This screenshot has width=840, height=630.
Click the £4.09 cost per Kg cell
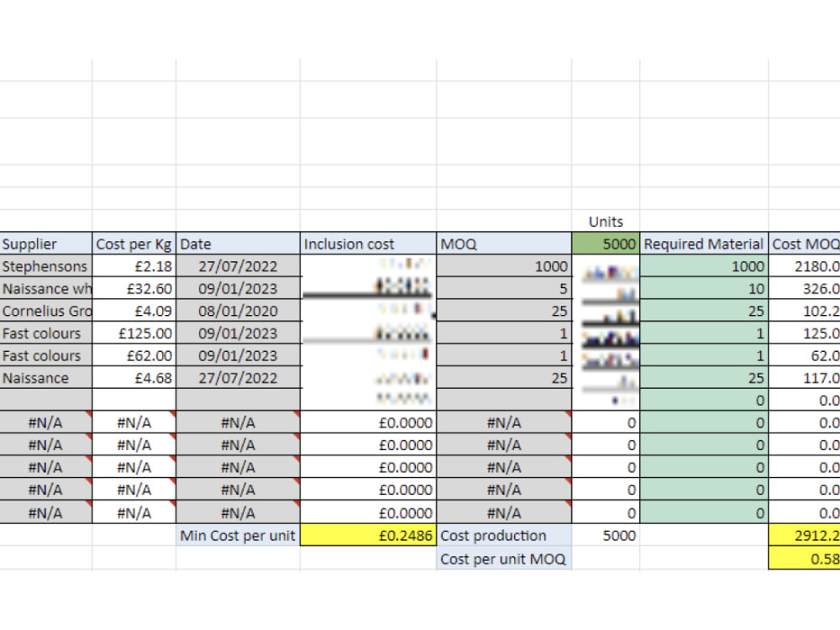coord(134,312)
